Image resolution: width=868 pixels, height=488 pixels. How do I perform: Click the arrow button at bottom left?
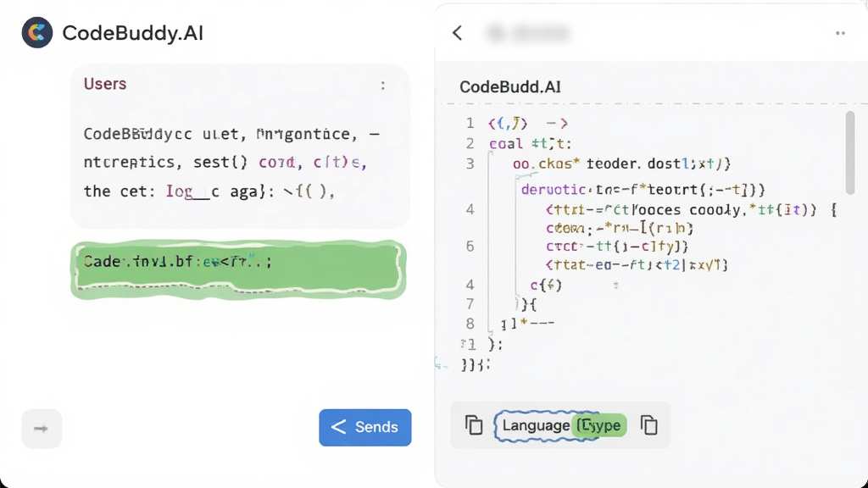pos(42,428)
